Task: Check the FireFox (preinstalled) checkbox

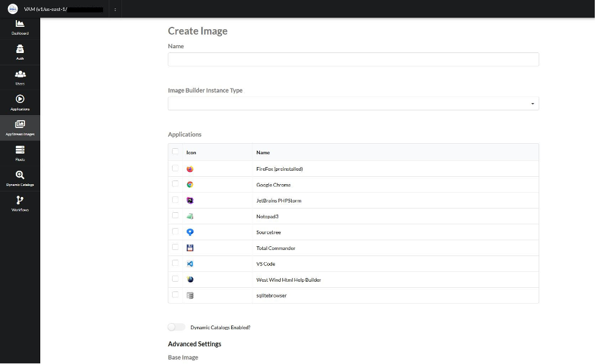Action: pyautogui.click(x=176, y=168)
